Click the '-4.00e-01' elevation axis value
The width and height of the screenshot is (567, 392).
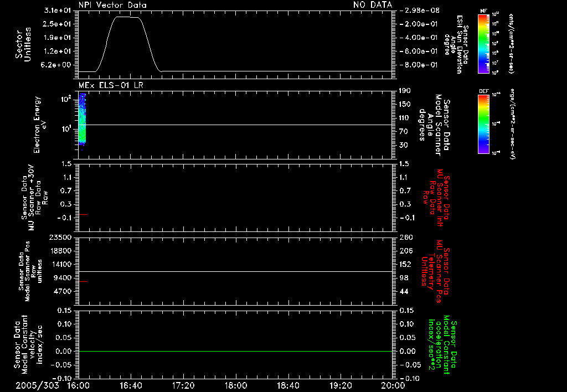point(419,38)
